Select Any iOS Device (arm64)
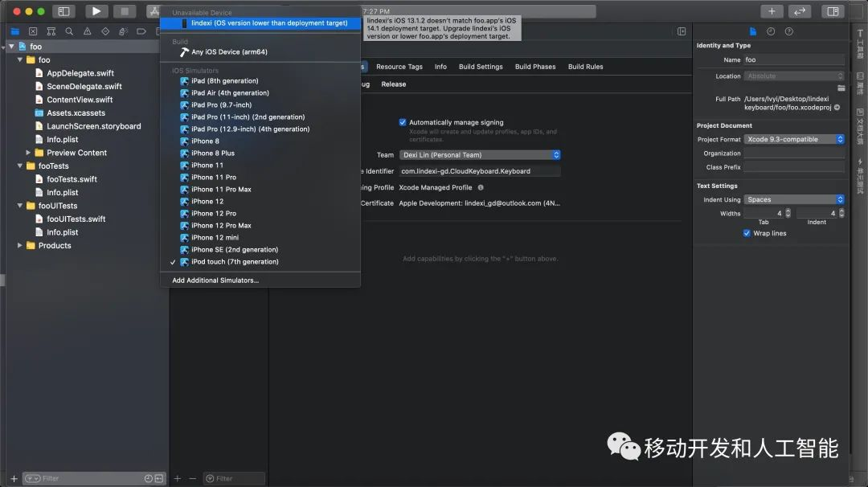 (260, 52)
